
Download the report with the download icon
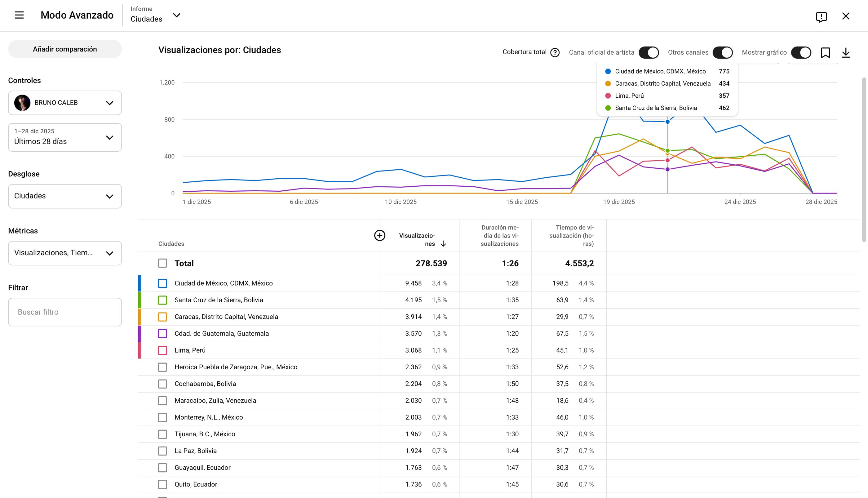pyautogui.click(x=845, y=53)
